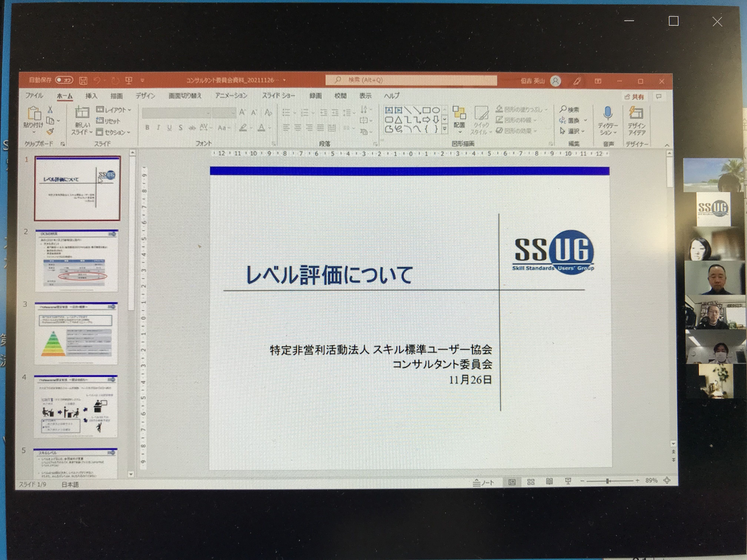Open the Customize Quick Access Toolbar dropdown
This screenshot has height=560, width=747.
142,80
